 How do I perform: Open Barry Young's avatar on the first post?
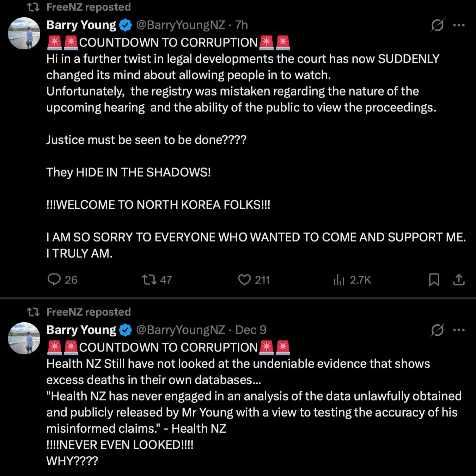click(24, 33)
